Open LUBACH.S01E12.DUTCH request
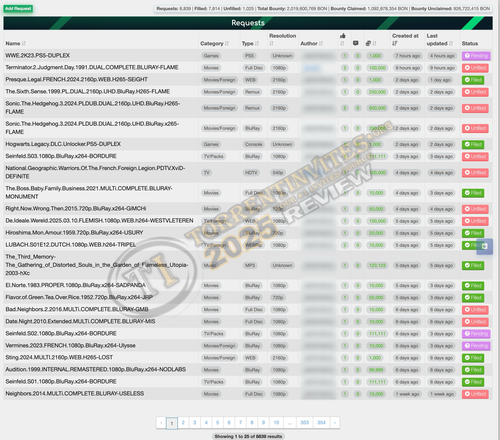Screen dimensions: 500x440 [x=71, y=244]
